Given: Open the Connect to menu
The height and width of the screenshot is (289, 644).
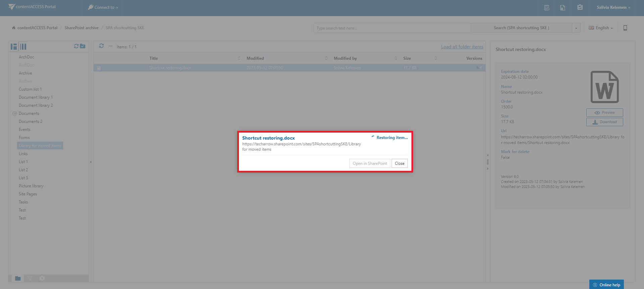Looking at the screenshot, I should (103, 7).
